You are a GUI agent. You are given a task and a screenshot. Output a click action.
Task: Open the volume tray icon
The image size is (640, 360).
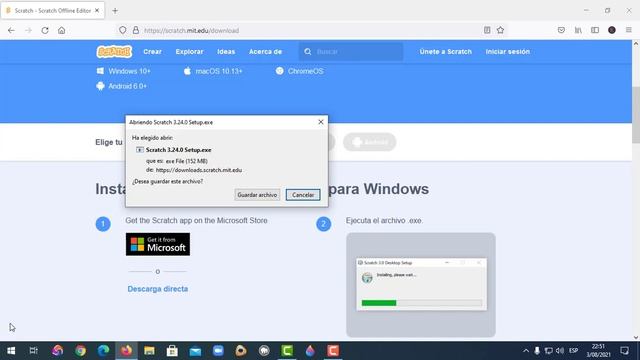click(x=560, y=351)
